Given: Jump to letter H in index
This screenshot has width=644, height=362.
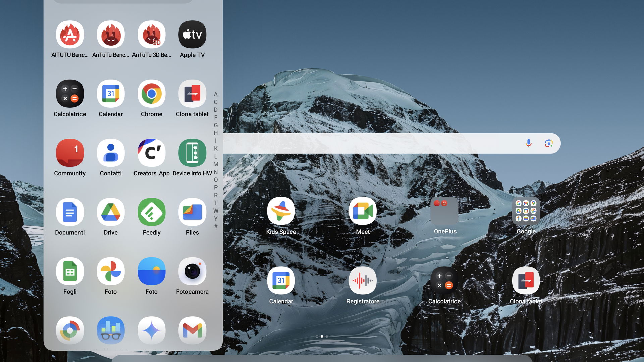Looking at the screenshot, I should click(216, 133).
